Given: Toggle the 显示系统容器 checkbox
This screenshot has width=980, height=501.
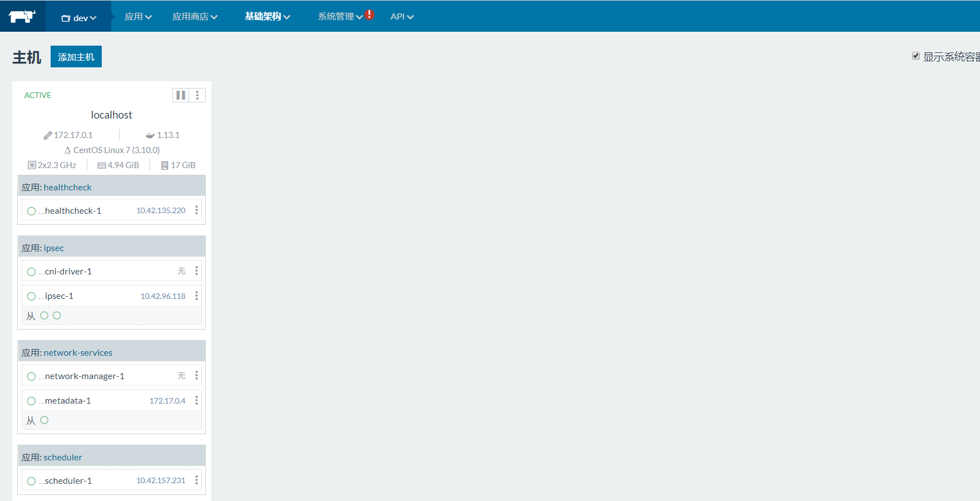Looking at the screenshot, I should [915, 56].
